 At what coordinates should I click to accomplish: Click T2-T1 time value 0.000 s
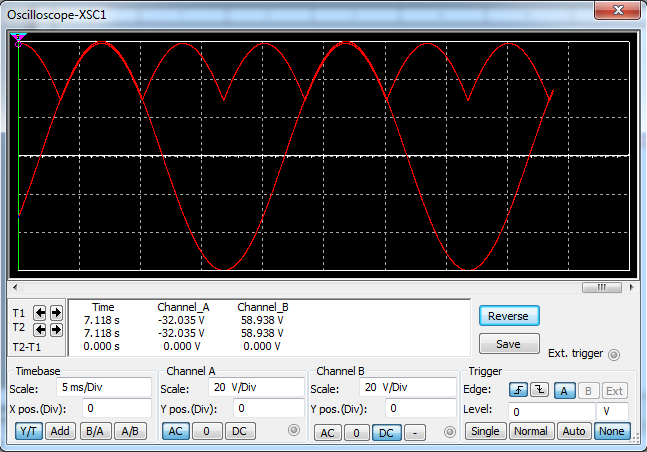102,346
